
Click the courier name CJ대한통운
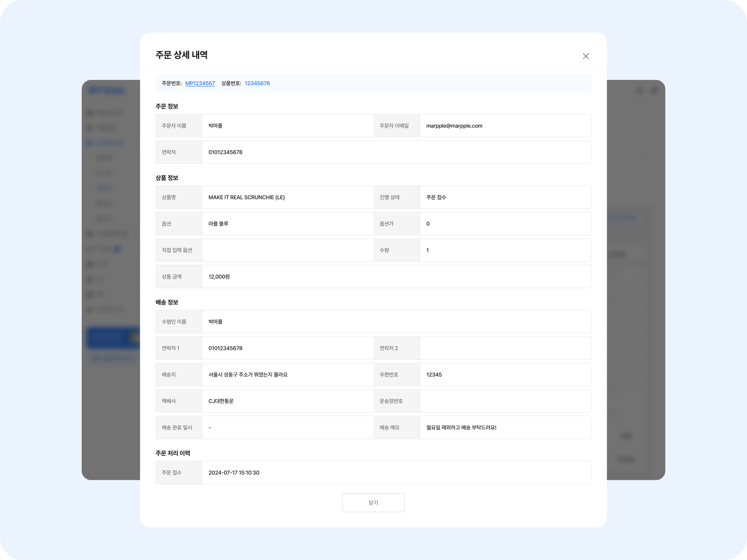[x=221, y=401]
